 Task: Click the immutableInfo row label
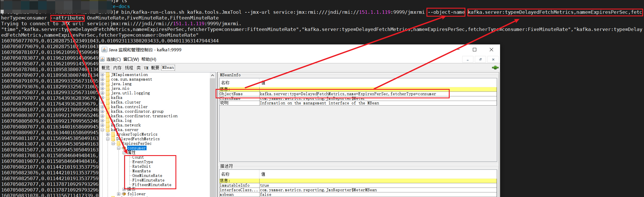[x=239, y=186]
